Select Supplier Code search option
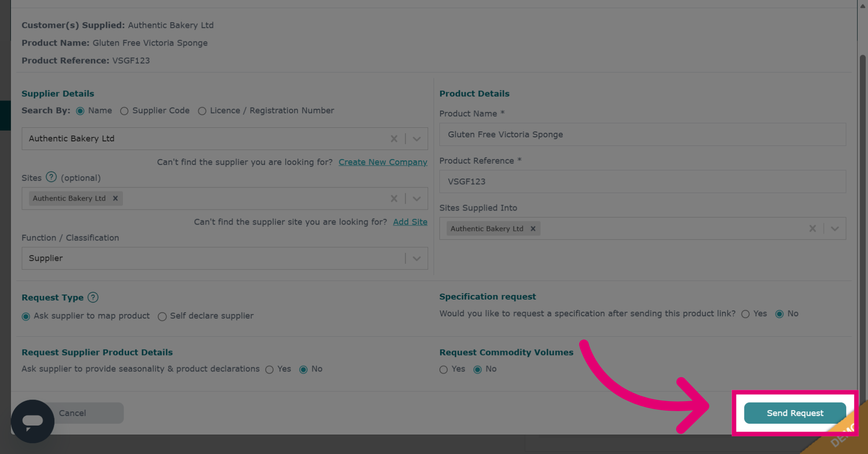Image resolution: width=868 pixels, height=454 pixels. [x=124, y=111]
